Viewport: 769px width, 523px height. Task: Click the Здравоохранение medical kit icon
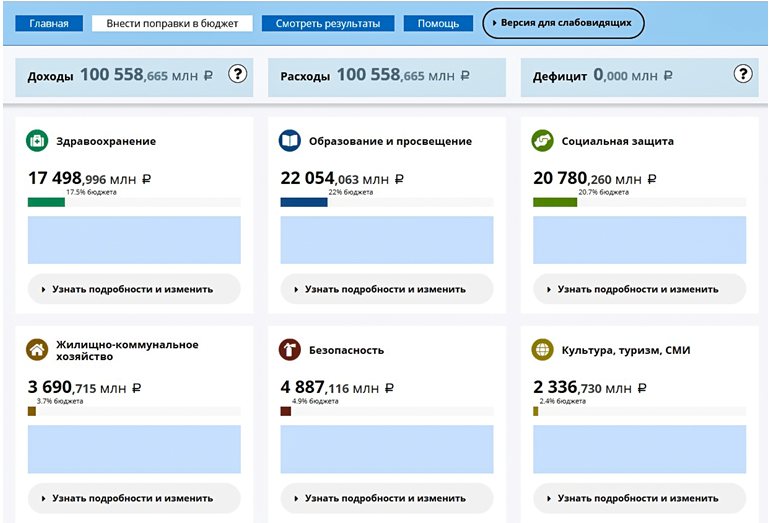[x=37, y=142]
